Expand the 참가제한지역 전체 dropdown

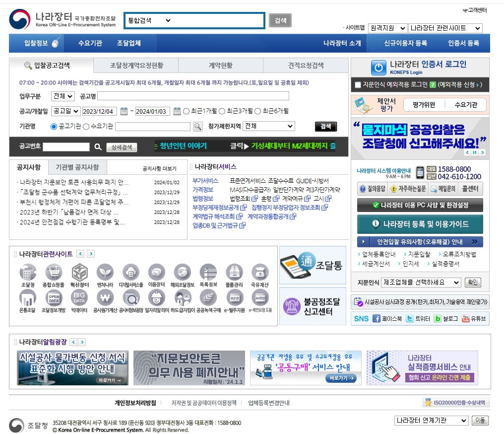tap(269, 126)
